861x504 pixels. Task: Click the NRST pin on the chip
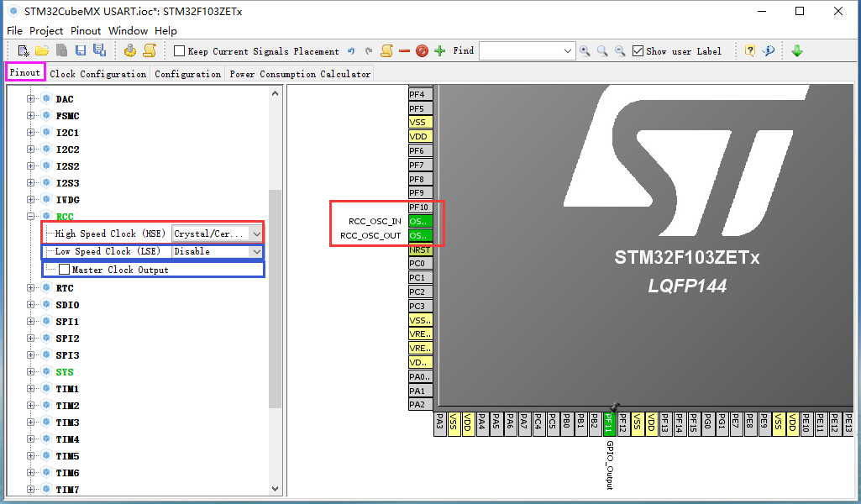[x=421, y=249]
